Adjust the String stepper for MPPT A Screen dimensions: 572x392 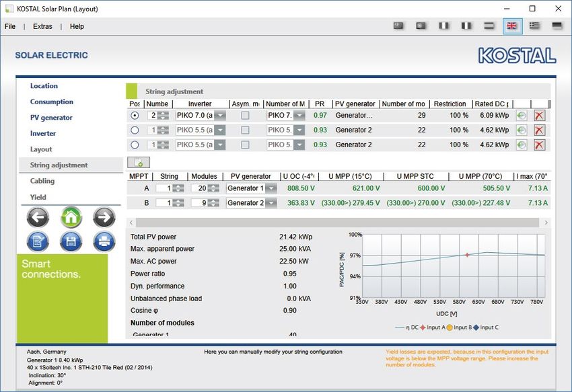point(178,188)
